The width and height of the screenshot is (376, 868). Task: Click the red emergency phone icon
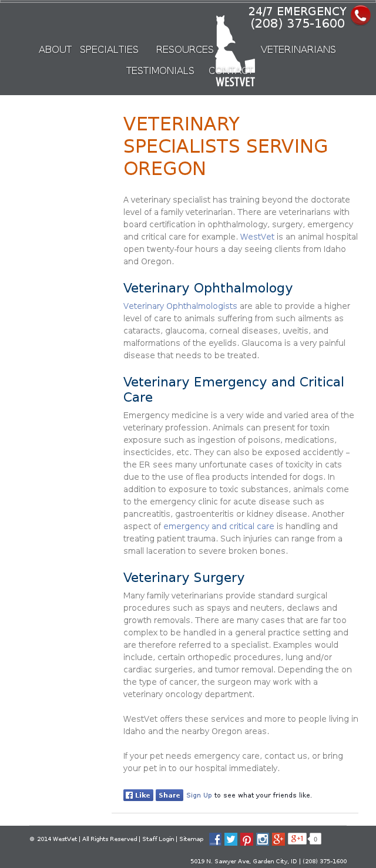coord(360,16)
